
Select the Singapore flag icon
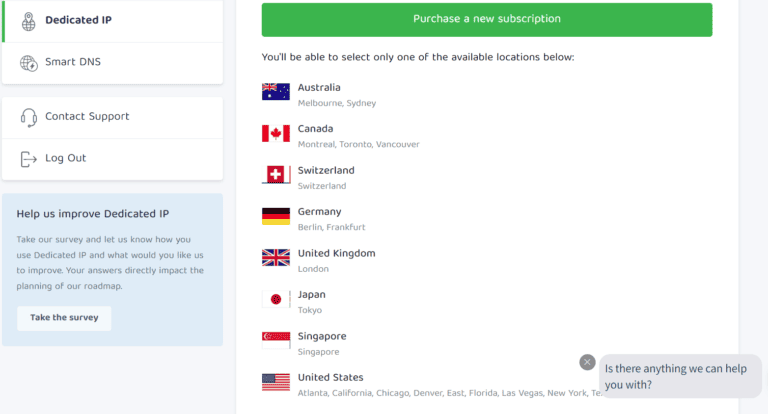tap(276, 341)
